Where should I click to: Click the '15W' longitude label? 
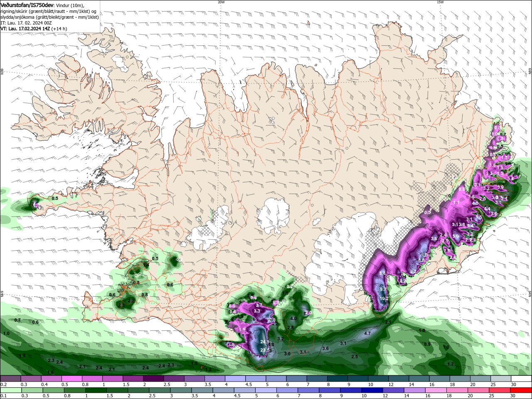coord(440,2)
